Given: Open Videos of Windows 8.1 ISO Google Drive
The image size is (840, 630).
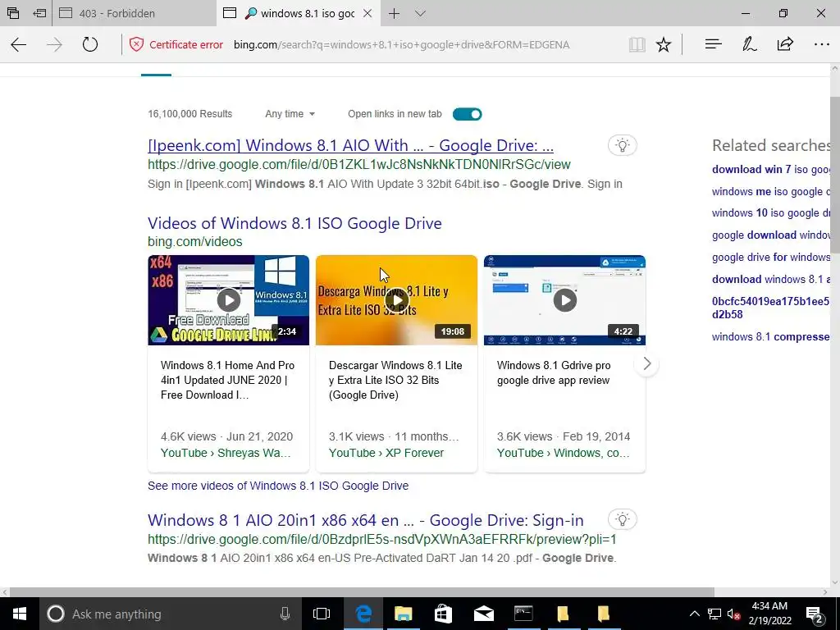Looking at the screenshot, I should (x=294, y=223).
